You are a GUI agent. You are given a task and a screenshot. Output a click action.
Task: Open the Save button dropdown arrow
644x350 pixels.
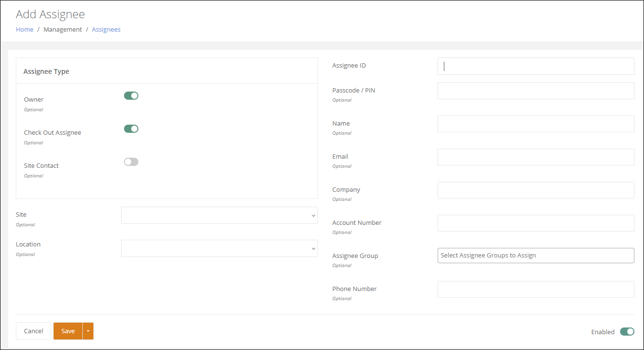pyautogui.click(x=88, y=331)
